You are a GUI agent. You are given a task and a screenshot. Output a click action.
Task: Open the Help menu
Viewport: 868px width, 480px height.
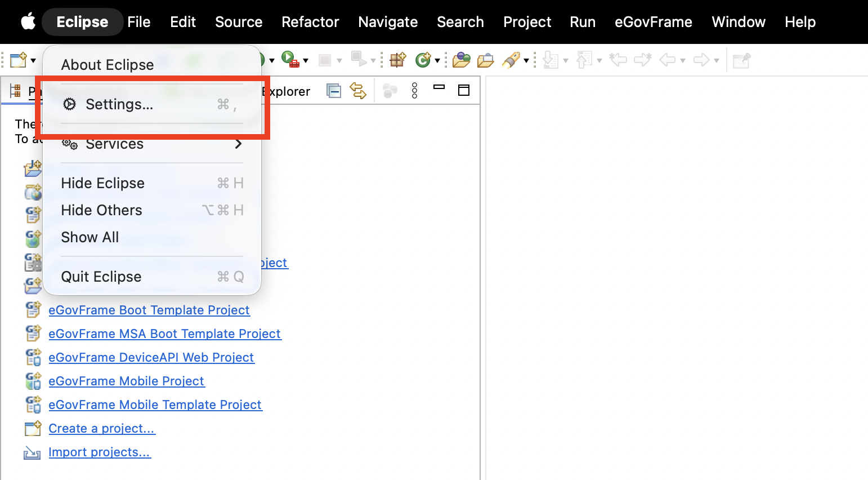pos(800,22)
